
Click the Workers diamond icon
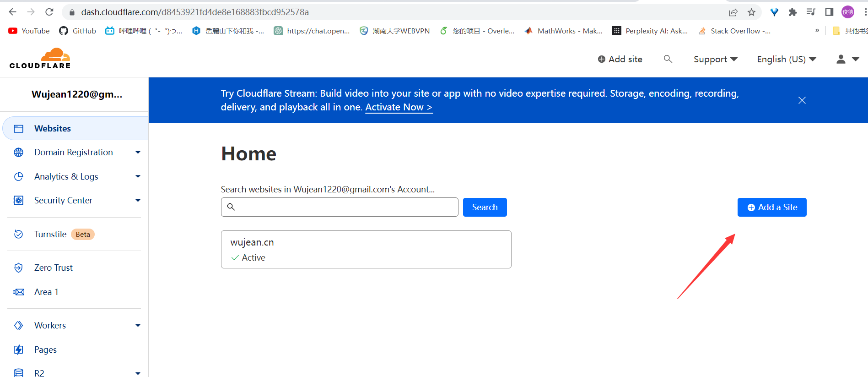pyautogui.click(x=19, y=325)
